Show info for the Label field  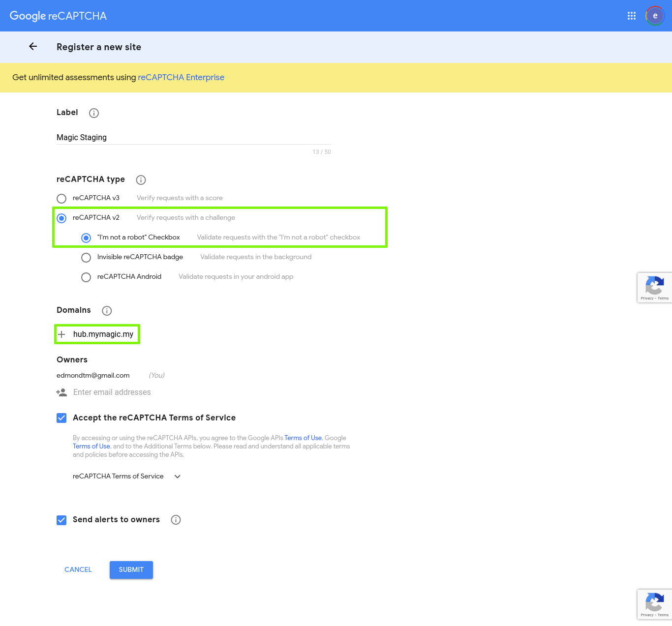pyautogui.click(x=94, y=113)
